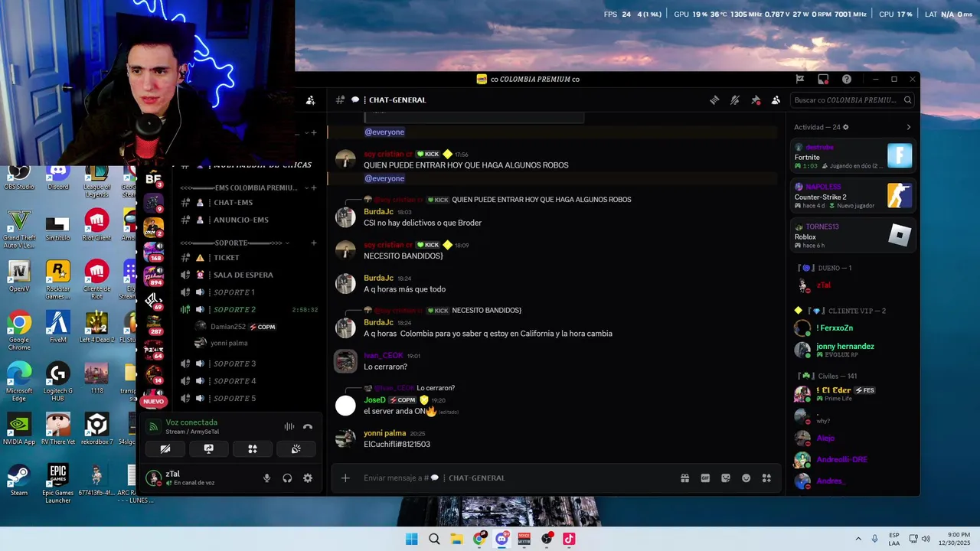This screenshot has height=551, width=980.
Task: Click the Discord inbox flag icon
Action: (x=800, y=79)
